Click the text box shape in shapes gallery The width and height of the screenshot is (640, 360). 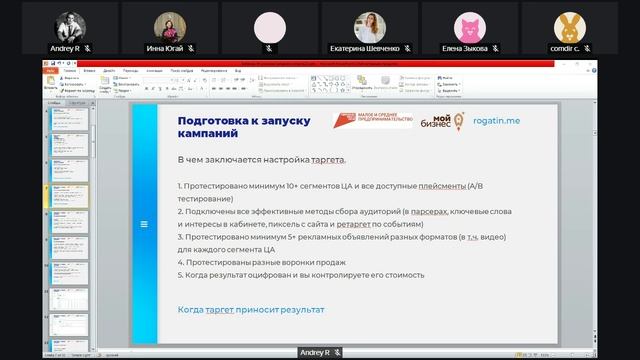(313, 78)
